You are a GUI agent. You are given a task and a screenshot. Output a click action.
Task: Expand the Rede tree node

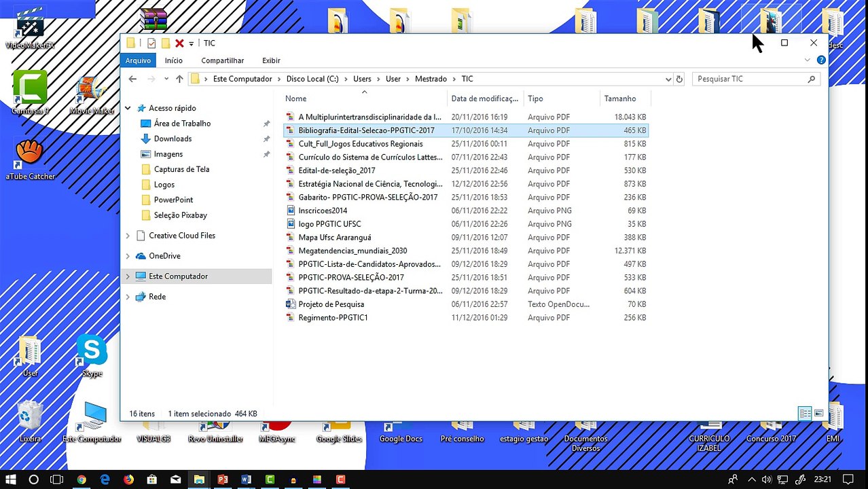[x=128, y=297]
